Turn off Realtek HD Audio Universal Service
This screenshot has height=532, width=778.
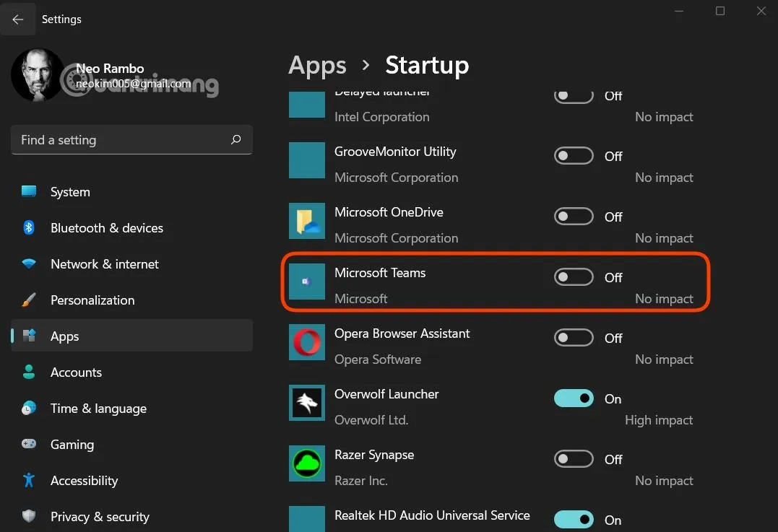[x=574, y=519]
